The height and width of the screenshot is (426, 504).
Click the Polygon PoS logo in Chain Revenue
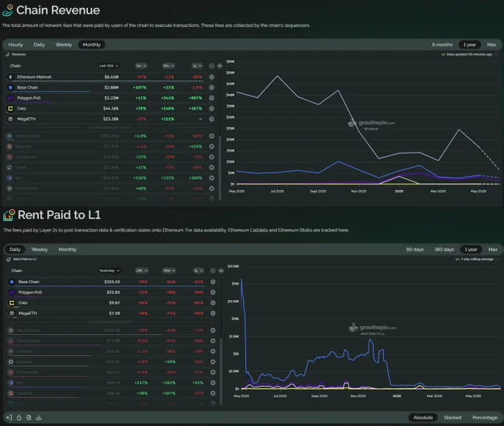pyautogui.click(x=10, y=98)
